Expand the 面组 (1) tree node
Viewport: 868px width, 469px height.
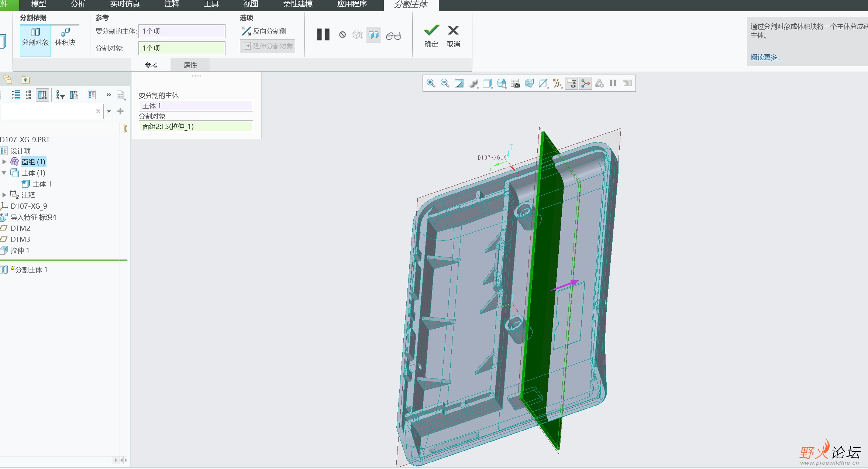pos(4,162)
